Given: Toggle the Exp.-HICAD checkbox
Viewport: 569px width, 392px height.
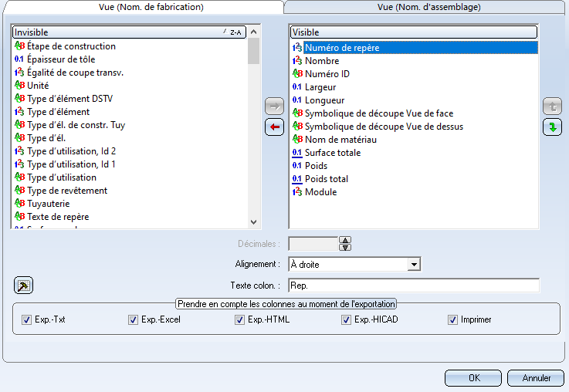Looking at the screenshot, I should coord(346,319).
